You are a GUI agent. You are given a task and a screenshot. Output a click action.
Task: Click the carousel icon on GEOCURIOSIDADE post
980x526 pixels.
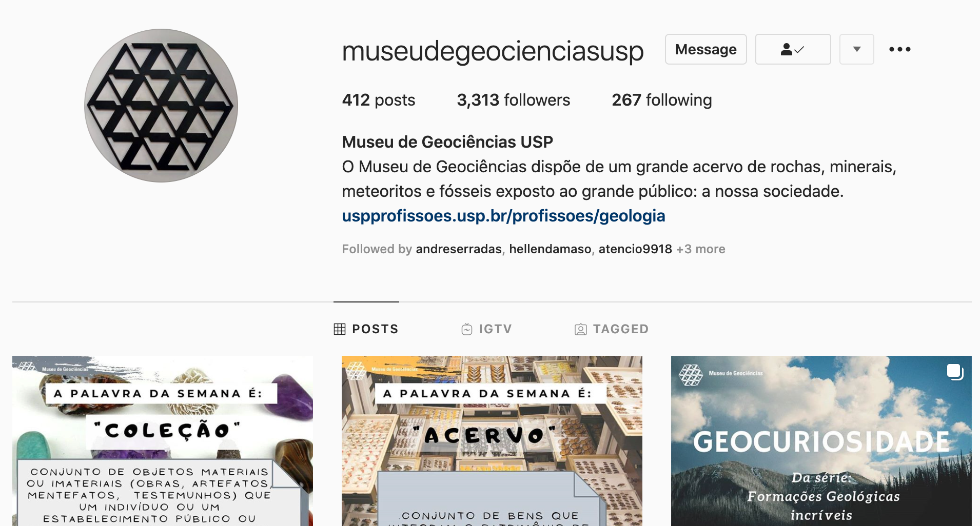pyautogui.click(x=955, y=372)
